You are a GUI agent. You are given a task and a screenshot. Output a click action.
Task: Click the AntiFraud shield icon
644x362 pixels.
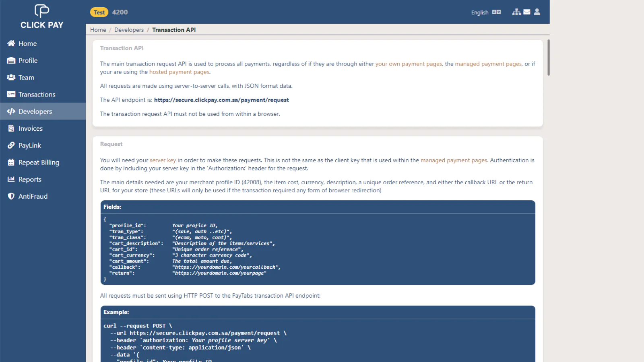[x=11, y=196]
